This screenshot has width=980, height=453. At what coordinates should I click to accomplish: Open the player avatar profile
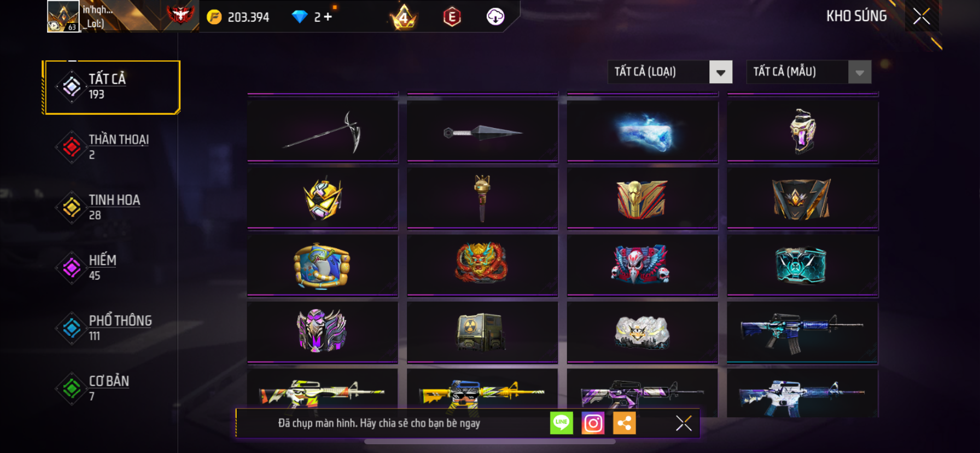click(x=63, y=16)
